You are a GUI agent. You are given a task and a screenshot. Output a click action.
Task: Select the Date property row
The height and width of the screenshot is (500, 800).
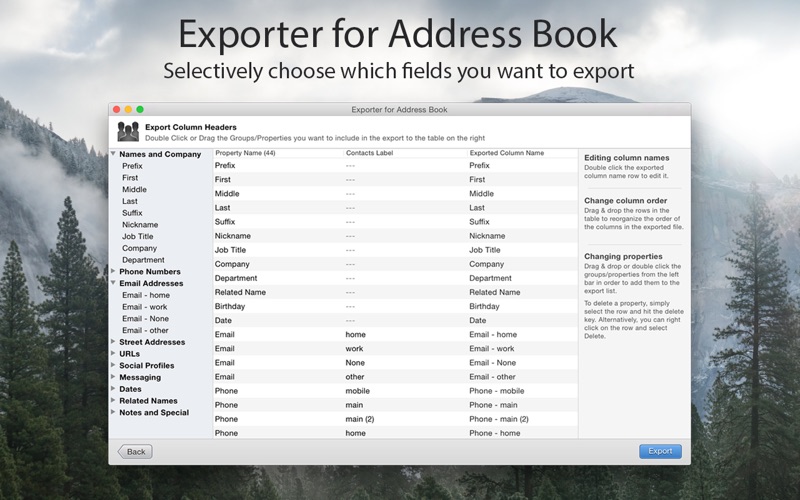tap(395, 320)
